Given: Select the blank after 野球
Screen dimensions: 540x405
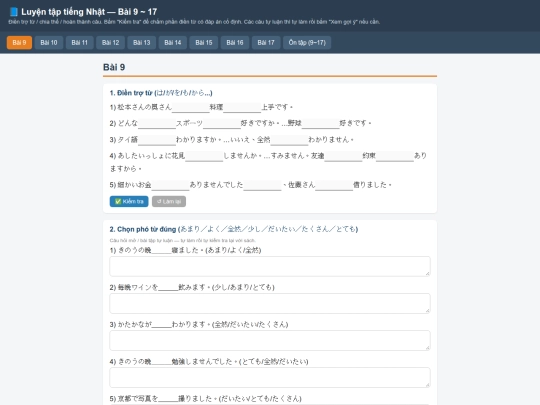Looking at the screenshot, I should [321, 123].
